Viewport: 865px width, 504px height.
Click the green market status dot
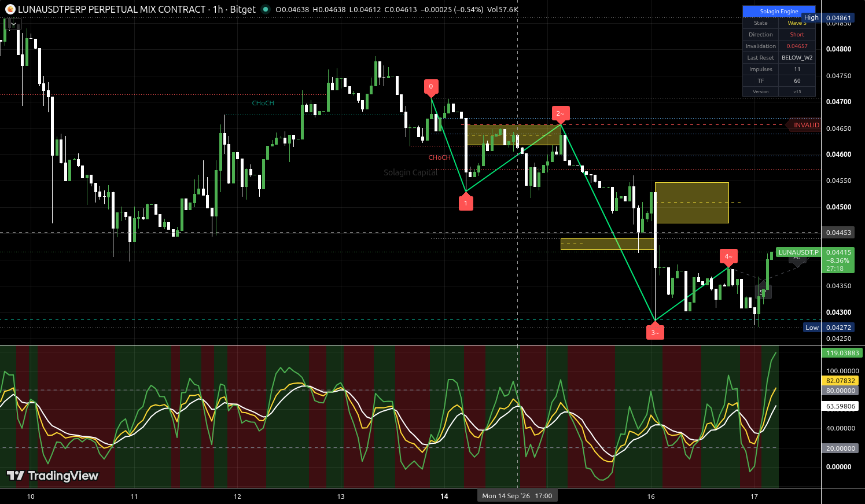pyautogui.click(x=266, y=9)
